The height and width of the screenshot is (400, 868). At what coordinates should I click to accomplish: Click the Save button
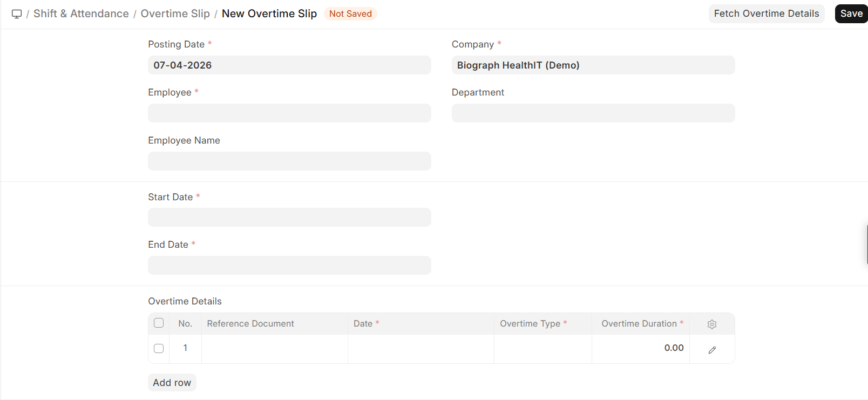click(851, 13)
